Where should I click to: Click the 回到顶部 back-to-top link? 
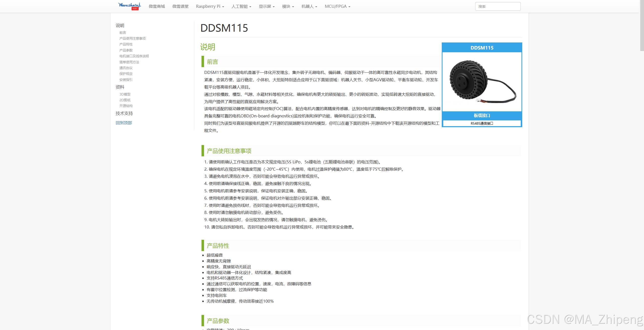[124, 123]
